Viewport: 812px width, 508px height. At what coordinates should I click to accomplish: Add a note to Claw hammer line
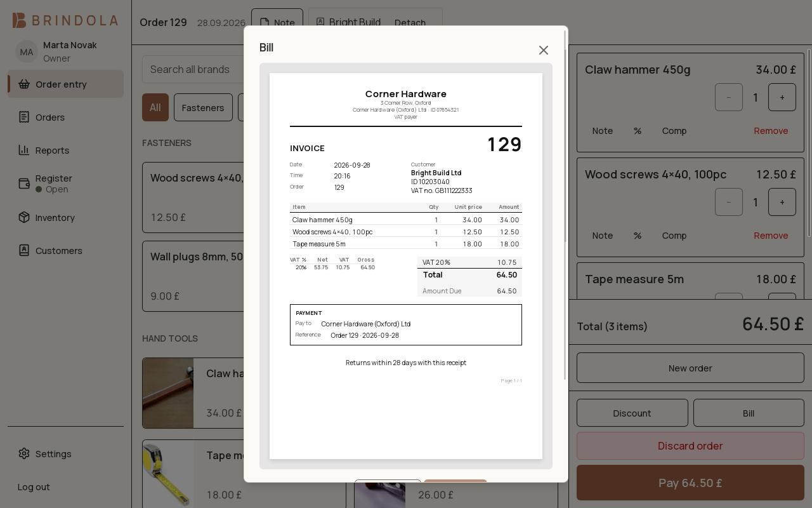pyautogui.click(x=603, y=131)
